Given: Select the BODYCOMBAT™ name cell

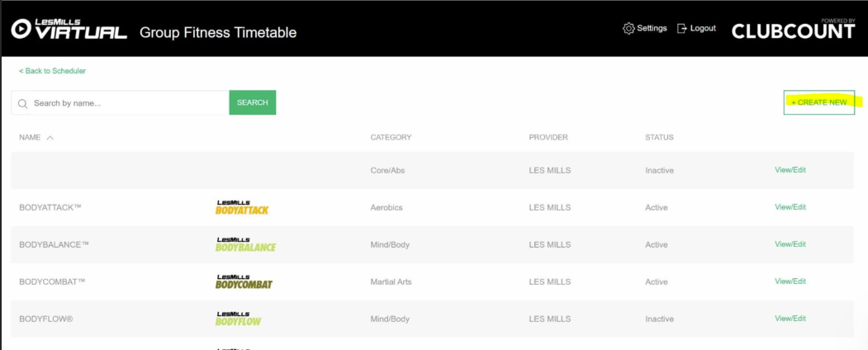Looking at the screenshot, I should [x=52, y=281].
